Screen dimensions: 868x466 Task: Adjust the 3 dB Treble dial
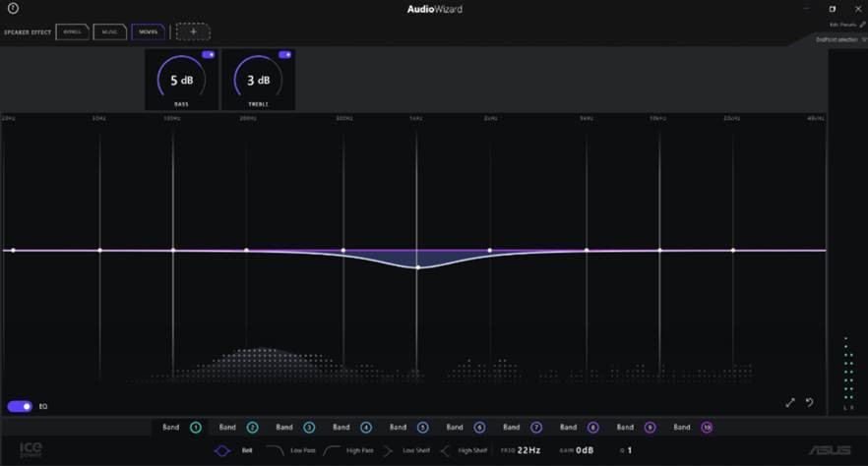pyautogui.click(x=258, y=80)
